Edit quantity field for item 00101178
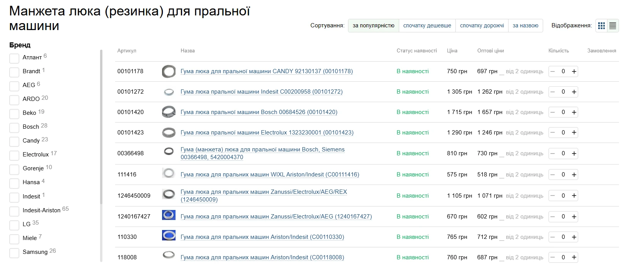This screenshot has width=644, height=267. [x=563, y=71]
